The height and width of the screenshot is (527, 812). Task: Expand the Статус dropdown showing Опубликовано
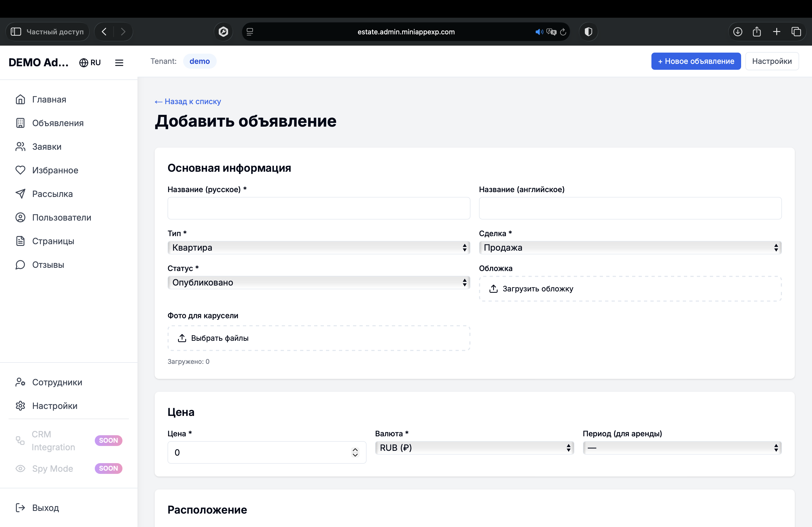click(x=318, y=282)
